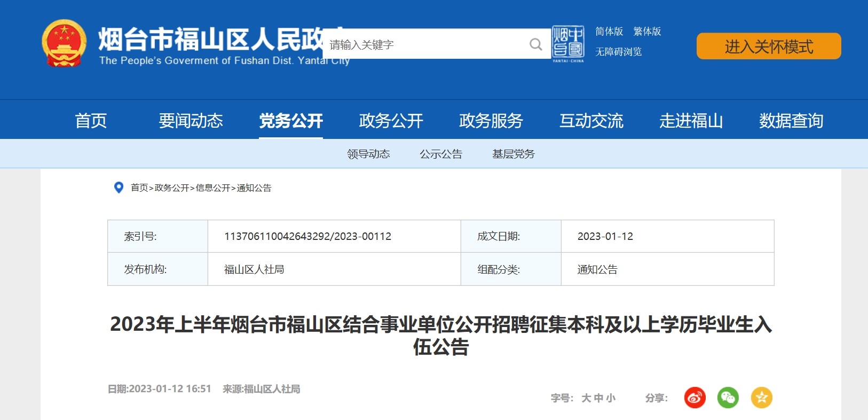Click 首页 in the breadcrumb trail
This screenshot has width=868, height=420.
(x=139, y=188)
